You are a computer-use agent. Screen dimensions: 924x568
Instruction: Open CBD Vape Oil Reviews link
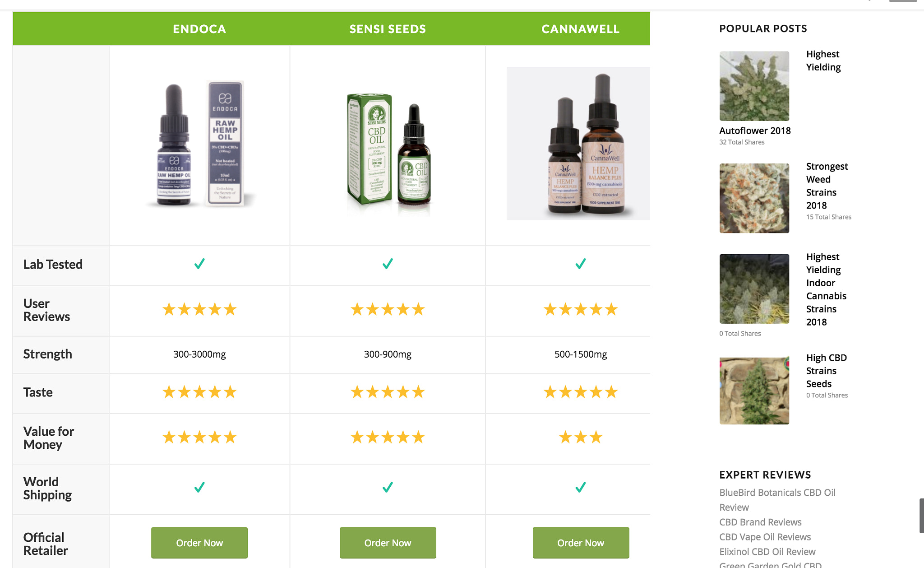[x=765, y=537]
